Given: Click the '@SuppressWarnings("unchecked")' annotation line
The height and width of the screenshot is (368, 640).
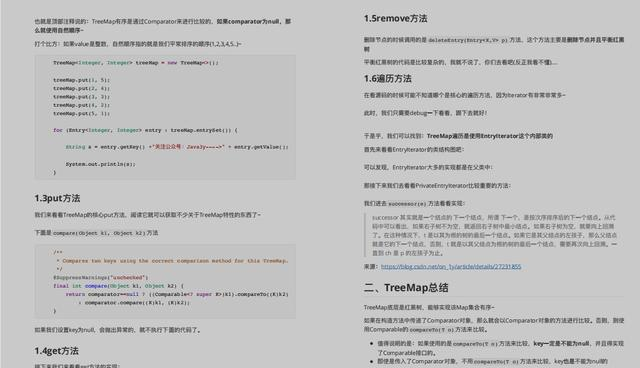Looking at the screenshot, I should [100, 277].
